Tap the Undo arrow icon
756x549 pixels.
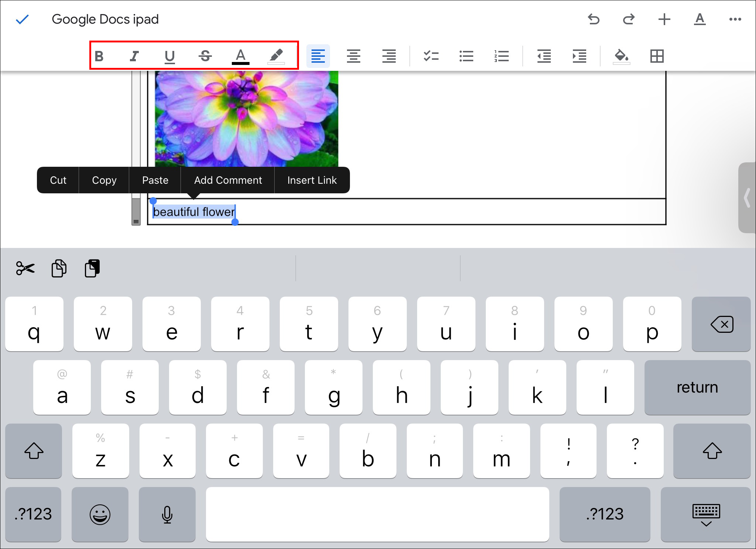(594, 19)
